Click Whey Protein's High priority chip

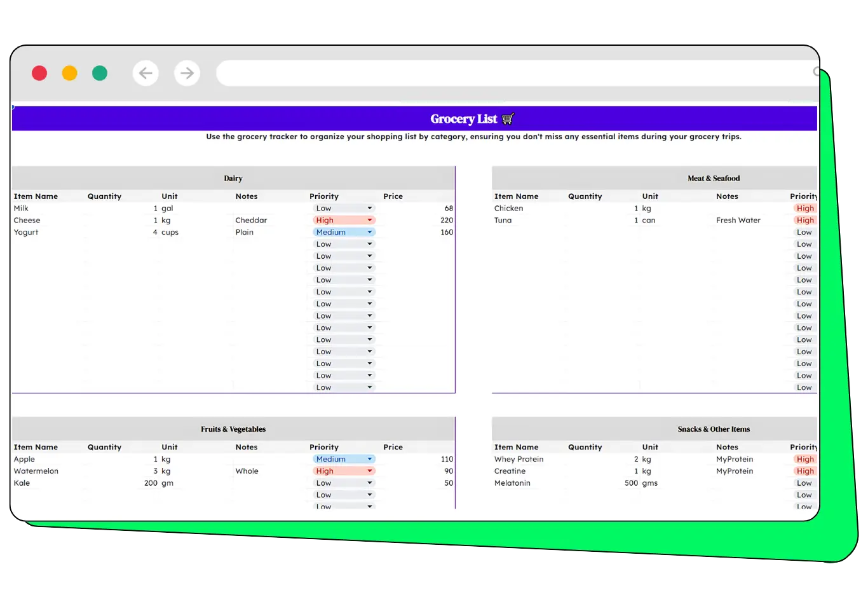point(805,459)
